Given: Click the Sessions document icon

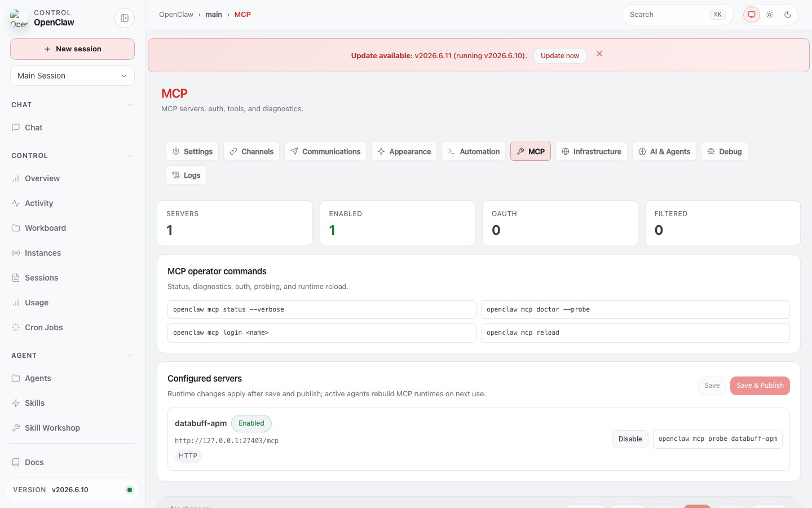Looking at the screenshot, I should click(x=16, y=278).
